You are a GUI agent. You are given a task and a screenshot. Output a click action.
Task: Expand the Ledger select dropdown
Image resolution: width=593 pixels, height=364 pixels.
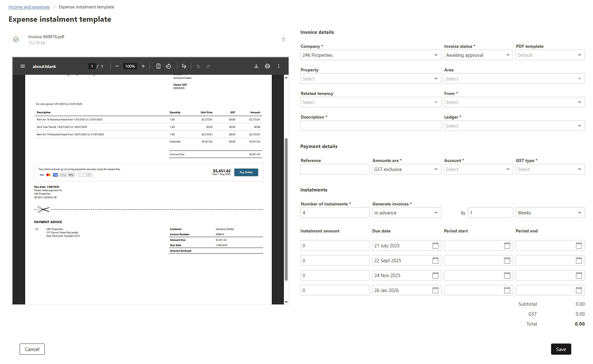click(514, 126)
